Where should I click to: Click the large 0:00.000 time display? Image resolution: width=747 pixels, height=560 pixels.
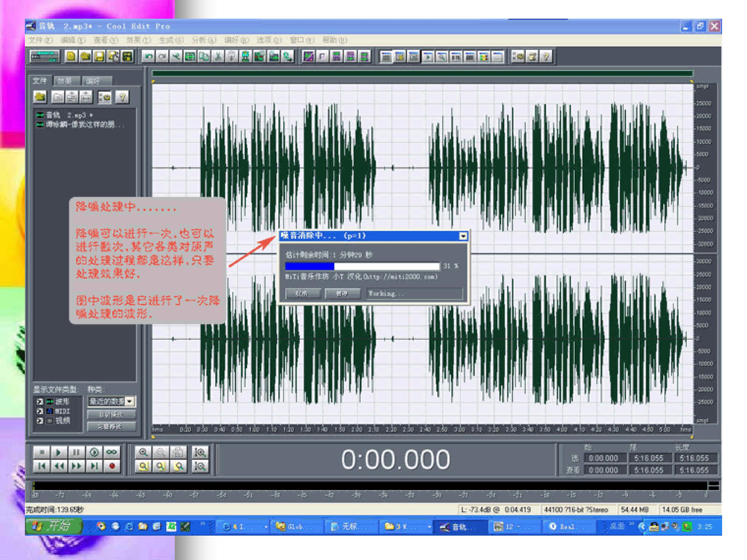coord(396,459)
